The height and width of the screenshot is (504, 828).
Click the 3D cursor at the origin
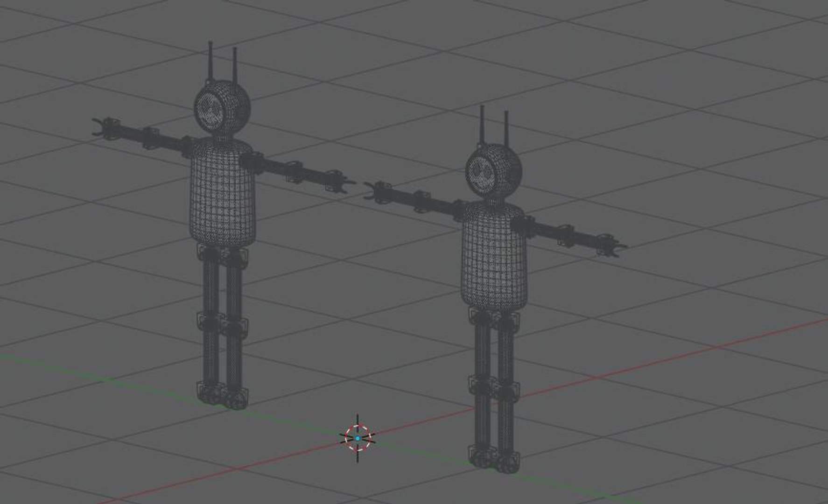(x=358, y=438)
